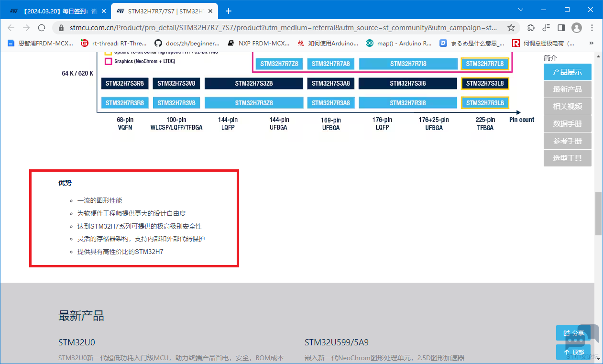Click the 分享 share button
603x364 pixels.
pyautogui.click(x=573, y=333)
